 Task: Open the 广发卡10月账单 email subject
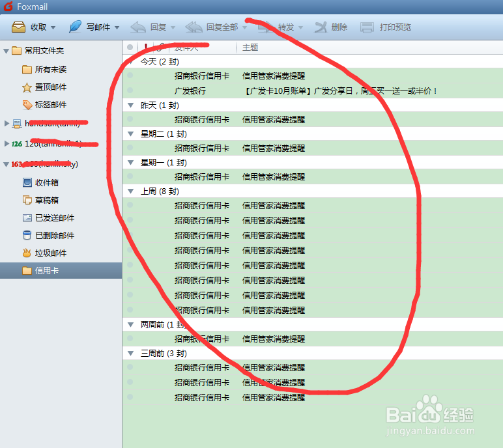(x=340, y=91)
